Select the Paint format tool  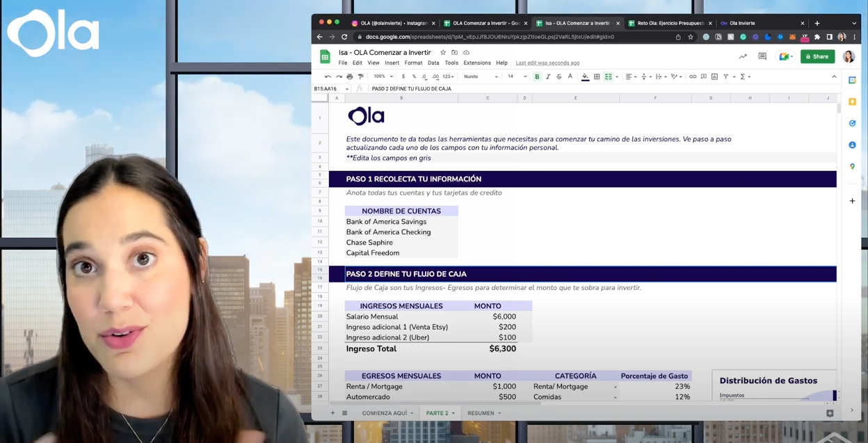360,76
